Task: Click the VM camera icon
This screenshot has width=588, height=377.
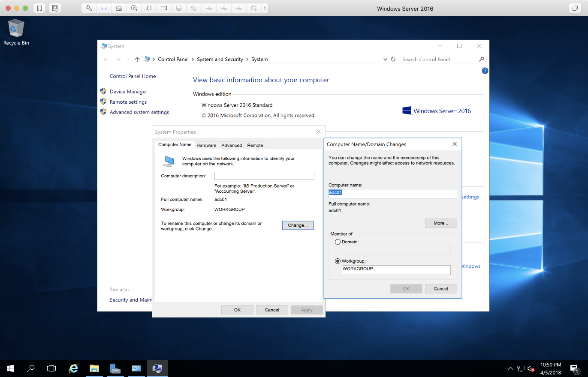Action: 163,8
